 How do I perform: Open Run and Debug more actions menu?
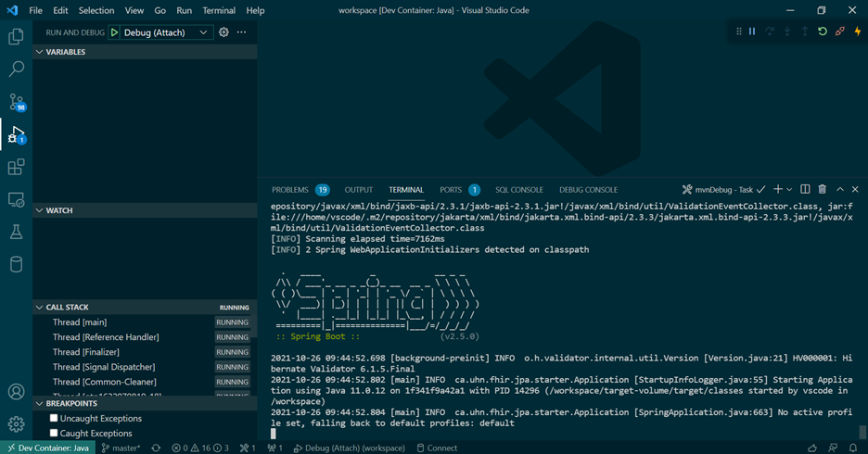241,32
